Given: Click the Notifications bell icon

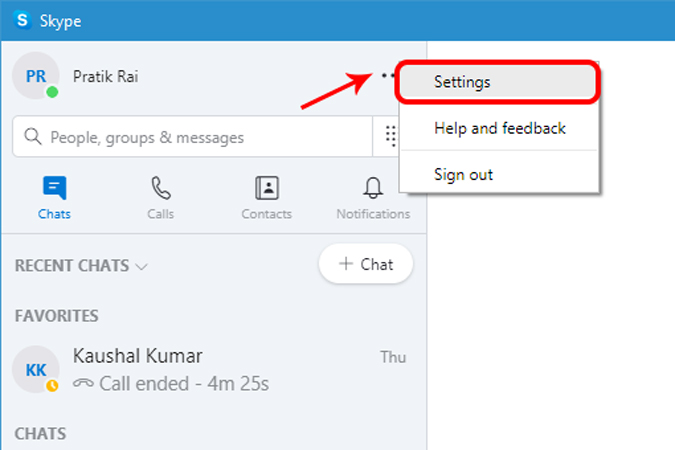Looking at the screenshot, I should click(x=373, y=188).
